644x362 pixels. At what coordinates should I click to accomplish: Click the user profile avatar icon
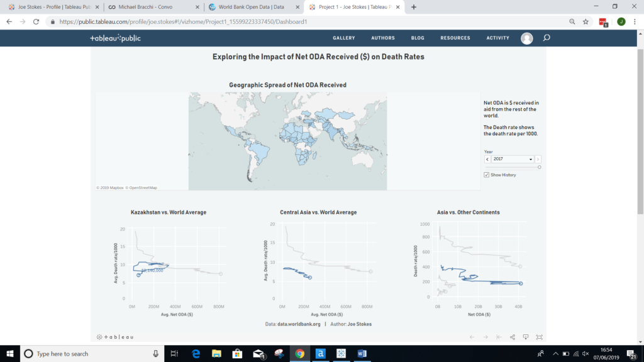click(x=527, y=38)
